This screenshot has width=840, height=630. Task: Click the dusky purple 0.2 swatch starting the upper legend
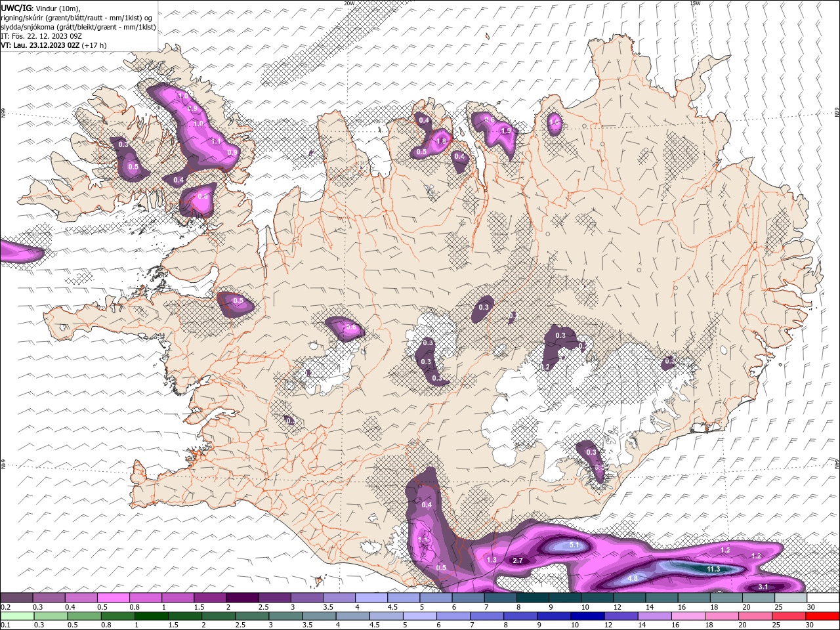pos(16,597)
